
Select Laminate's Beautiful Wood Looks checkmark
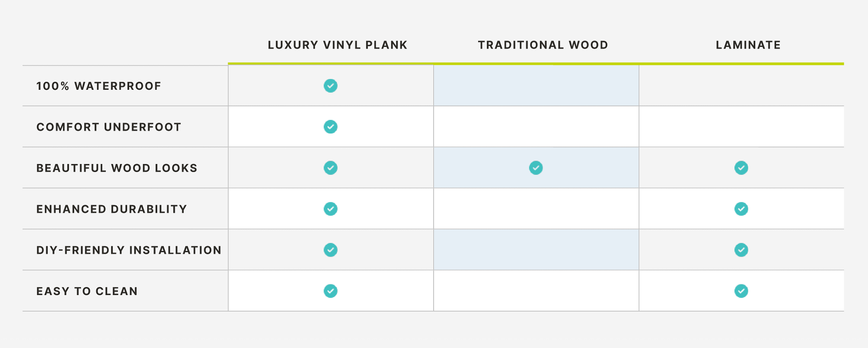coord(741,168)
